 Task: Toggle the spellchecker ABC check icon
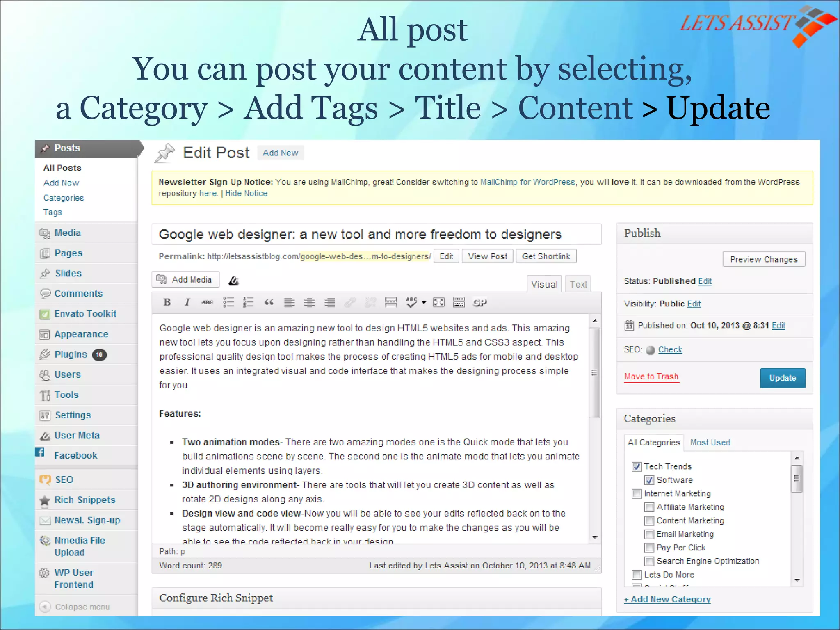coord(411,303)
